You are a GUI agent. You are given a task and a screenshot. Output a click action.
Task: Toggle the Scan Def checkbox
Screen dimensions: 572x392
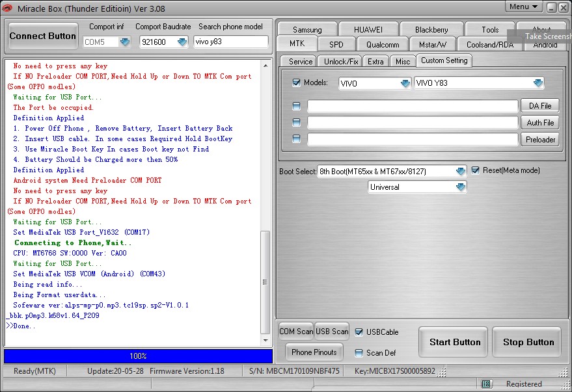(x=359, y=352)
